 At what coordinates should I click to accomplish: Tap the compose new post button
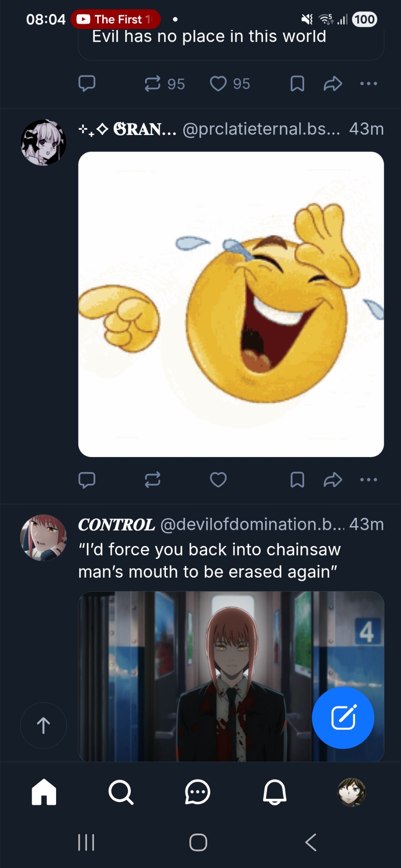[x=343, y=717]
